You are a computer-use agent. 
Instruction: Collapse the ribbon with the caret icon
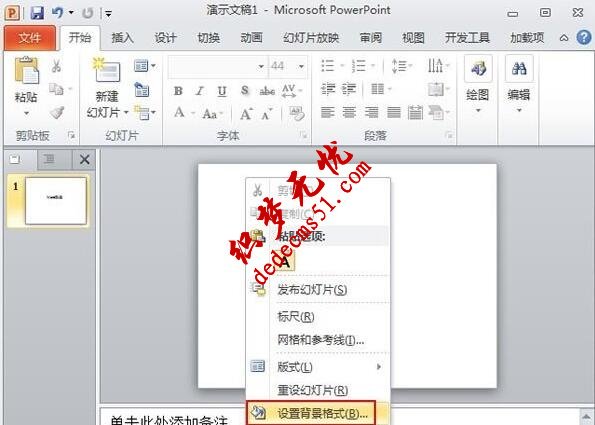[x=564, y=38]
